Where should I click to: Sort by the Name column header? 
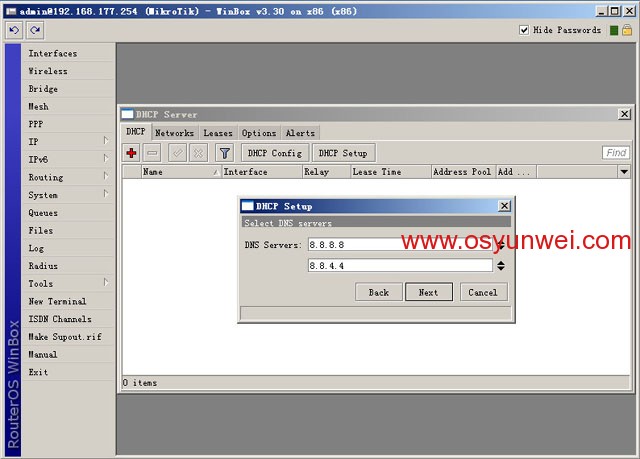point(181,172)
